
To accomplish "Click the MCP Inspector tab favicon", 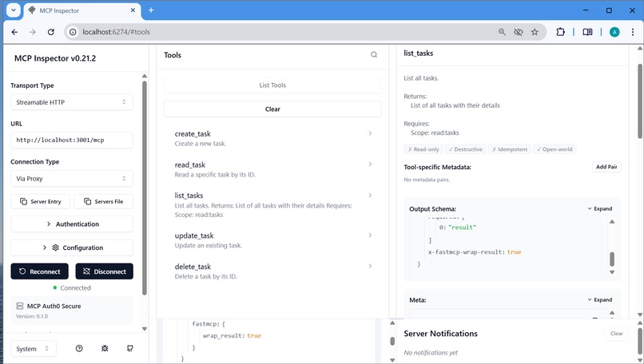I will 32,10.
